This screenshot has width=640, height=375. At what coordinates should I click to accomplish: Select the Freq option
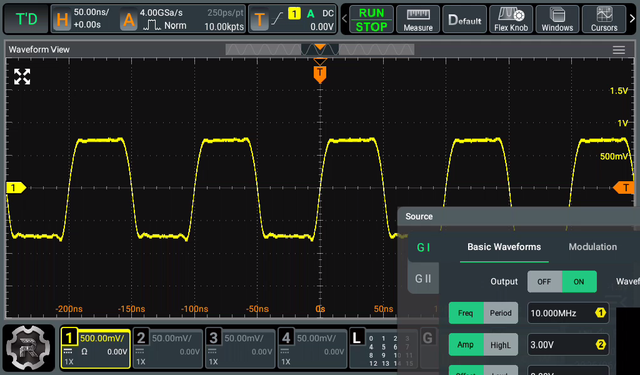tap(466, 313)
